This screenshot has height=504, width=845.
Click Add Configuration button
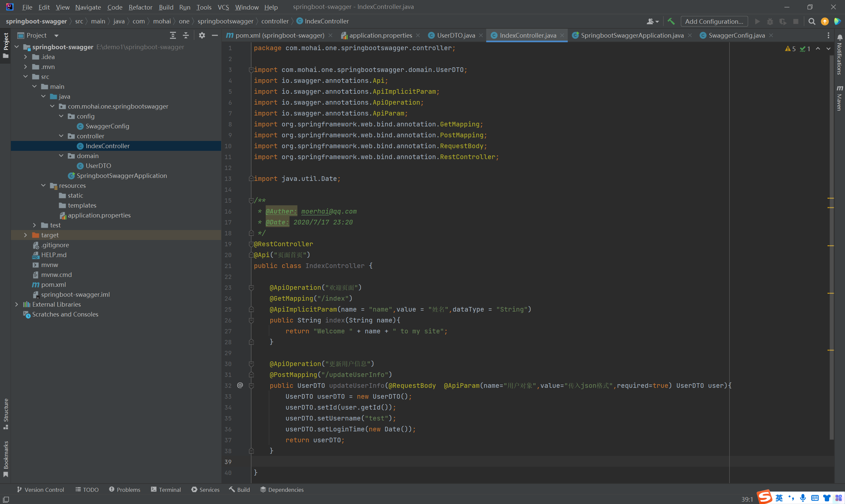(714, 21)
